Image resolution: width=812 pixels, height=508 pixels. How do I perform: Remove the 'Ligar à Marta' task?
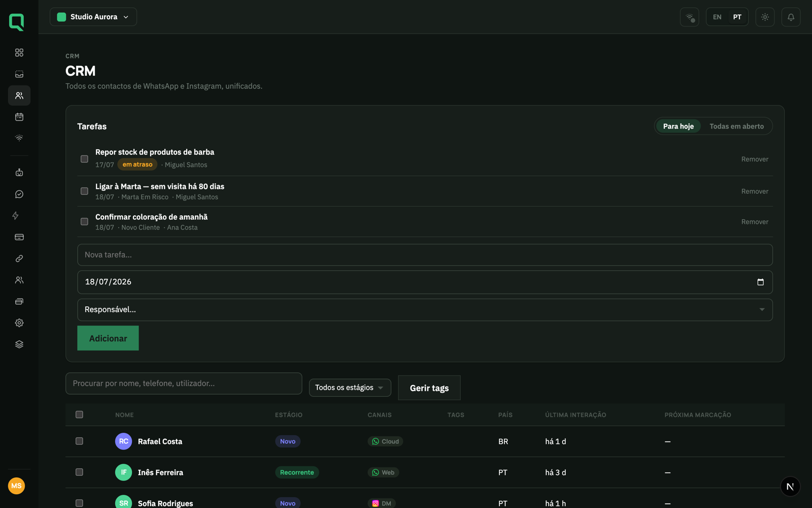tap(755, 191)
